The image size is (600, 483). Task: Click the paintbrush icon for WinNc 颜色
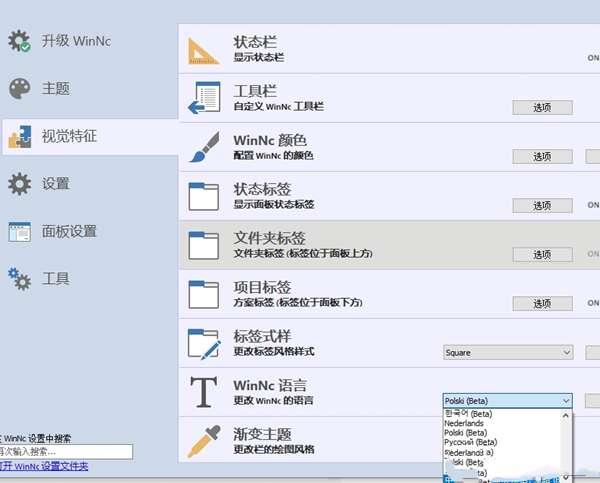click(x=203, y=147)
